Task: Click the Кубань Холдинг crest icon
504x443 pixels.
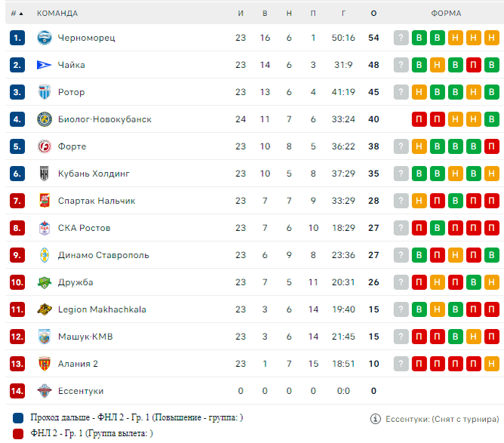Action: click(45, 174)
